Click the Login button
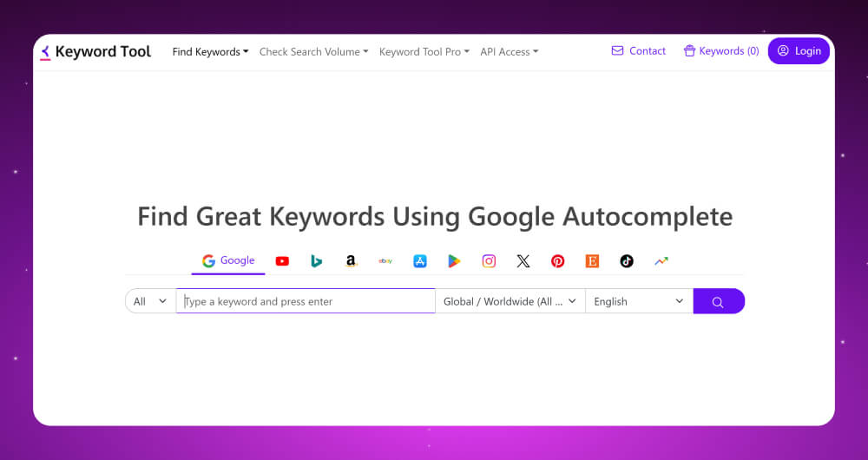 pos(799,51)
